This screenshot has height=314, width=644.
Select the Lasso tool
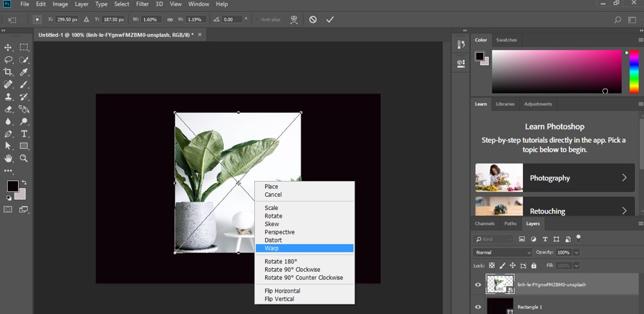[8, 60]
